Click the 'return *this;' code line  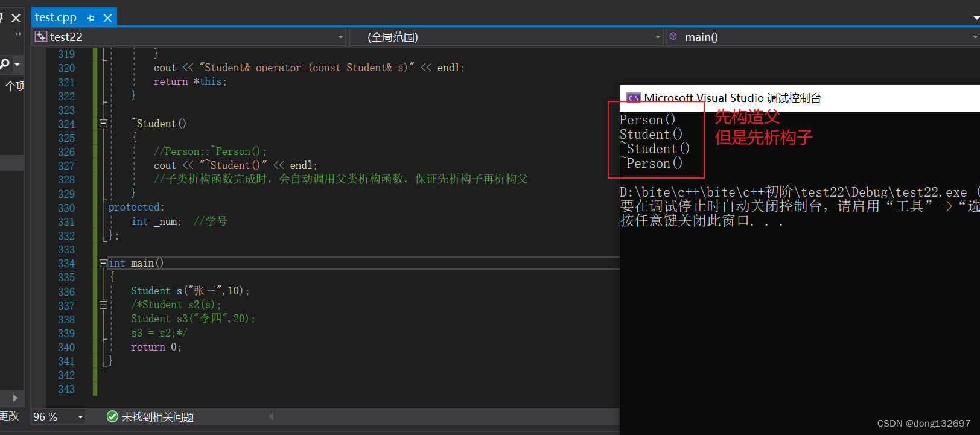[x=190, y=81]
